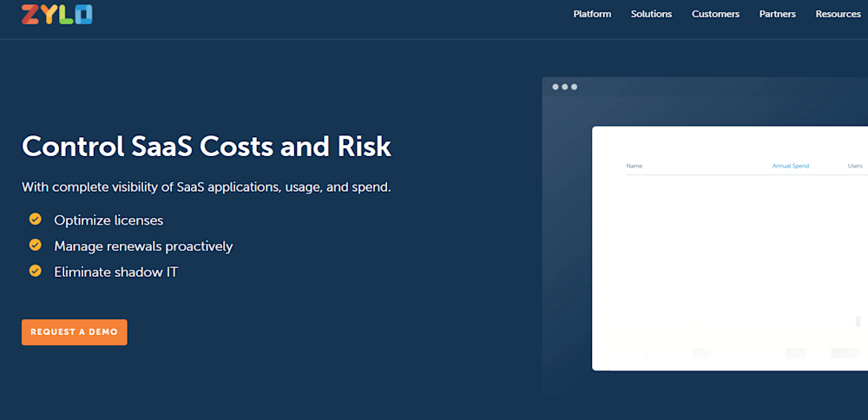Viewport: 868px width, 420px height.
Task: Open the Customers menu
Action: point(715,15)
